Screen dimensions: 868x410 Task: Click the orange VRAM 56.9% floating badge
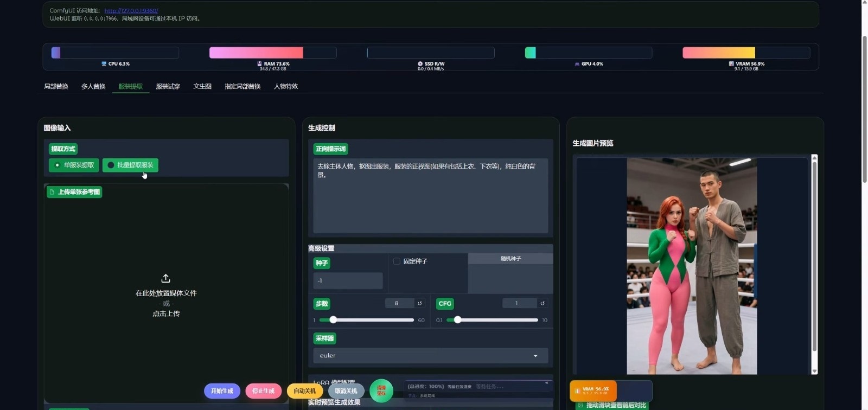pos(593,390)
